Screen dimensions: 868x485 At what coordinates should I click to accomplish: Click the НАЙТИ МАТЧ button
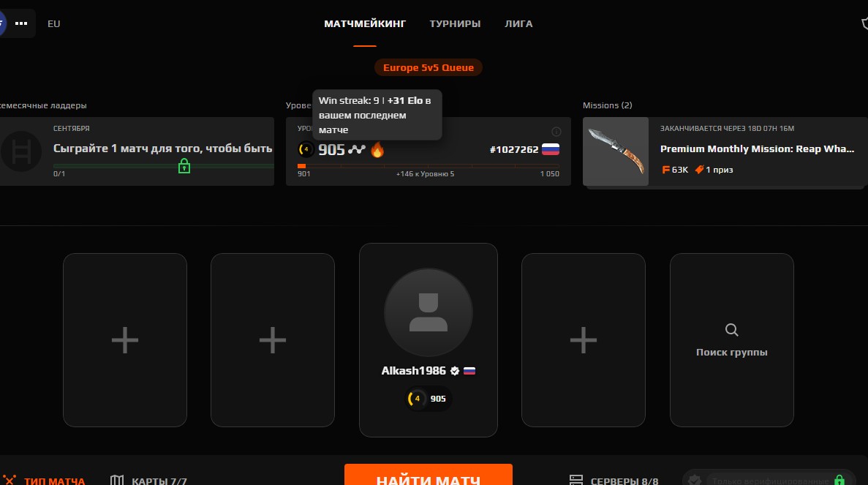pos(429,475)
